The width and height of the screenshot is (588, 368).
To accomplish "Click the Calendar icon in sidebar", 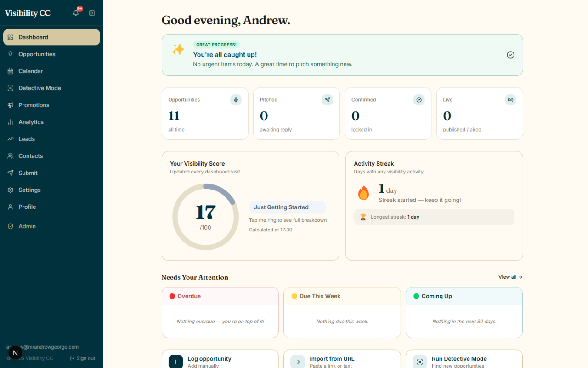I will [11, 71].
